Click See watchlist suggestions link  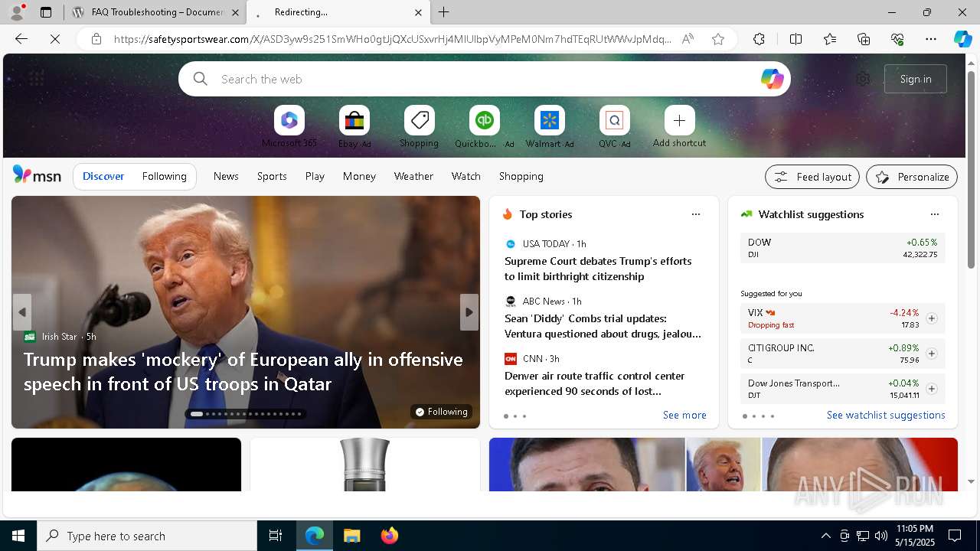point(886,415)
